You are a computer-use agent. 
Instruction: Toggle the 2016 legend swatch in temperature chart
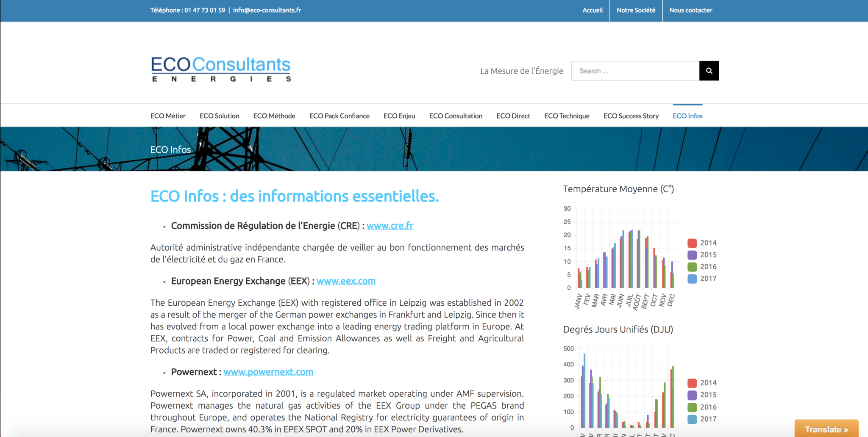click(x=692, y=267)
